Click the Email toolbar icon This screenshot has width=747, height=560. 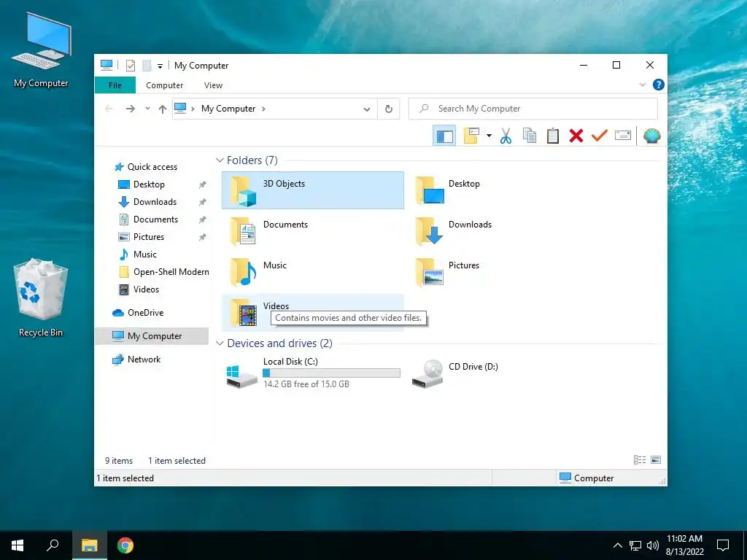click(623, 136)
